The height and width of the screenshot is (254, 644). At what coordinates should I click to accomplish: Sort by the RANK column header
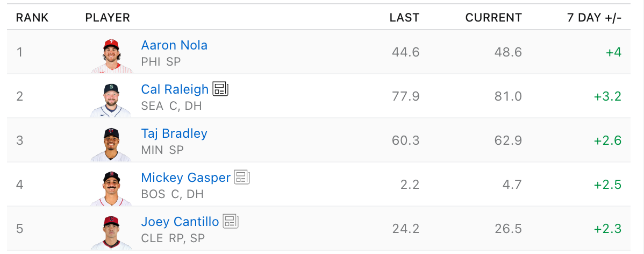click(32, 18)
